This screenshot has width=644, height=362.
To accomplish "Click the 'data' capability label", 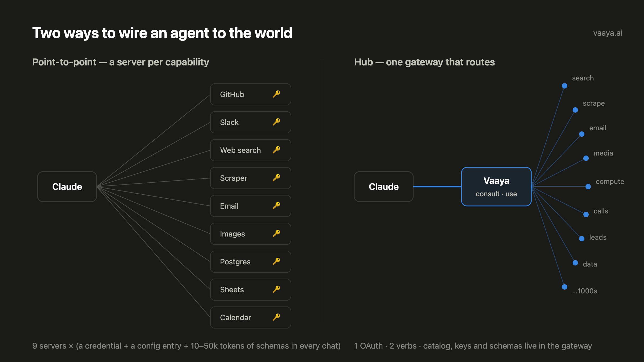I will (590, 264).
